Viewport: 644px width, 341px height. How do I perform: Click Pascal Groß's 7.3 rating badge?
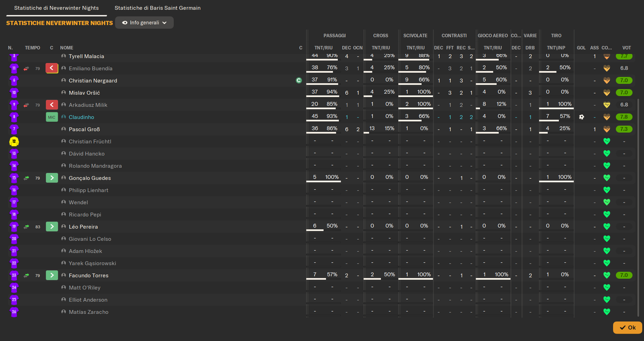[x=624, y=129]
